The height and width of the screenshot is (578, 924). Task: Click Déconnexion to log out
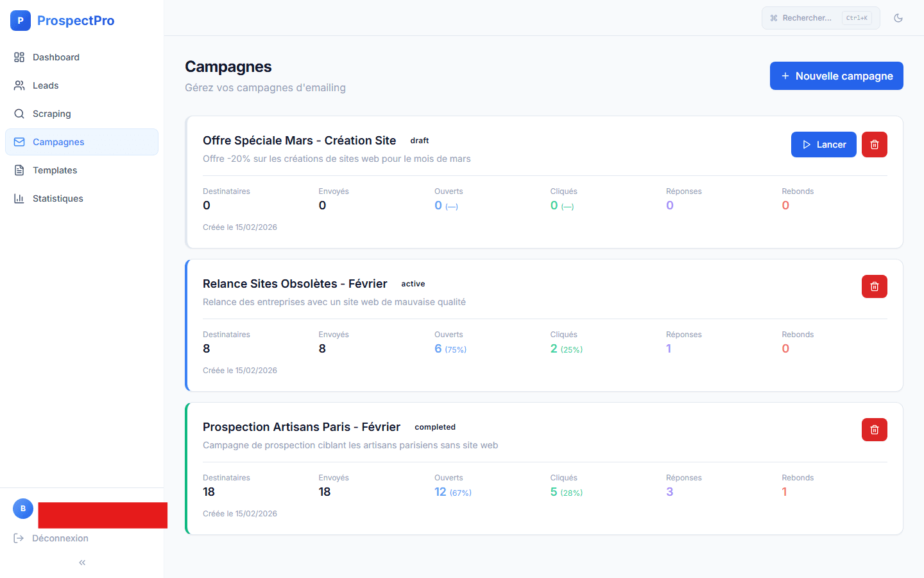tap(59, 538)
